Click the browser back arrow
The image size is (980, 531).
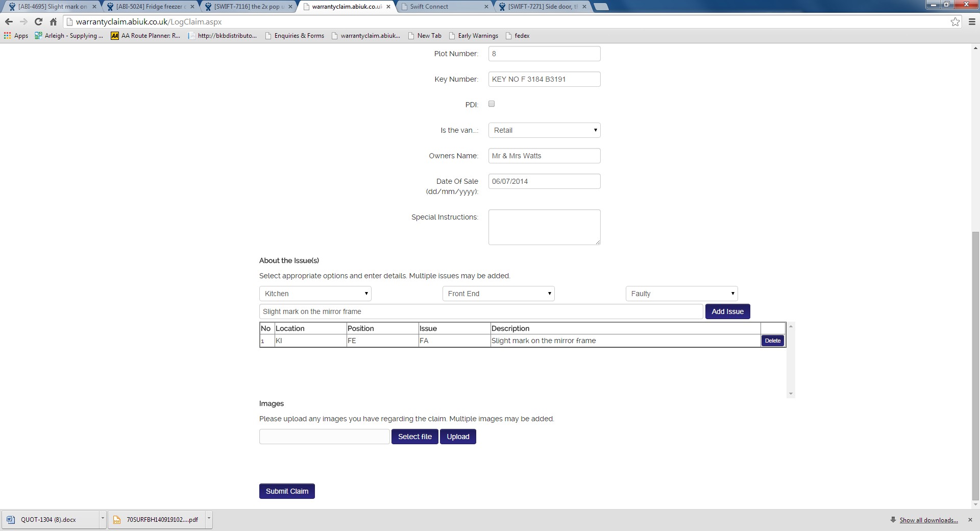point(9,21)
